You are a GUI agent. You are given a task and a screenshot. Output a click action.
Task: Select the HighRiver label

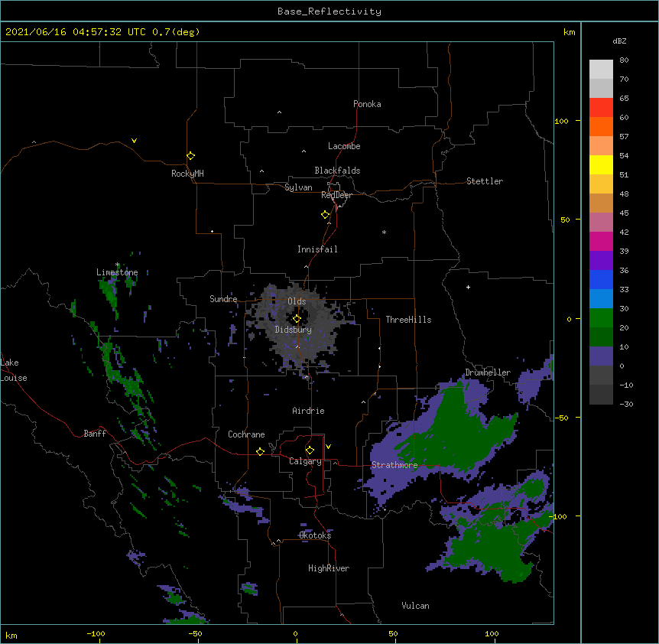click(x=329, y=568)
